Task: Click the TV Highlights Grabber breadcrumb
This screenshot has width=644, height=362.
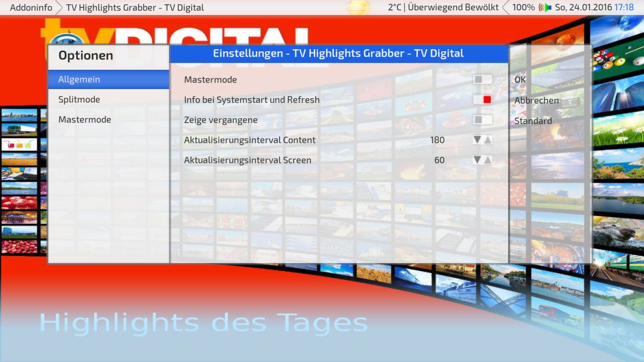Action: pyautogui.click(x=135, y=8)
